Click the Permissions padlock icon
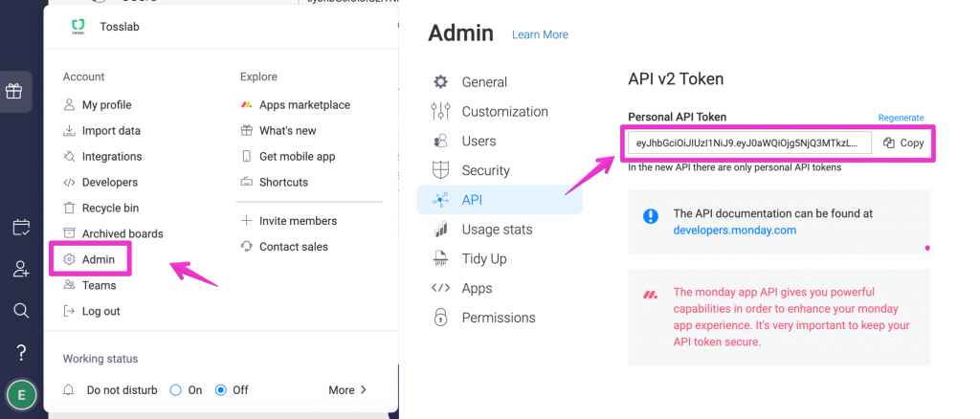Image resolution: width=980 pixels, height=419 pixels. 440,317
